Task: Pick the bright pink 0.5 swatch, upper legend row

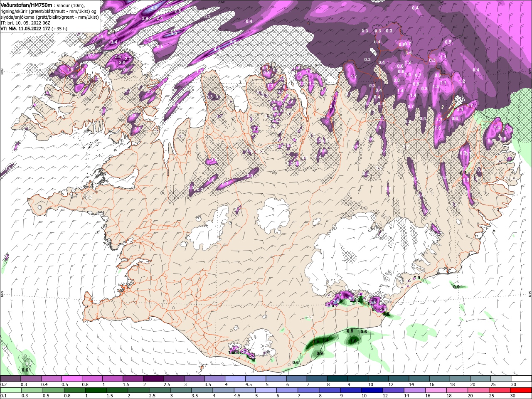Action: (x=71, y=379)
